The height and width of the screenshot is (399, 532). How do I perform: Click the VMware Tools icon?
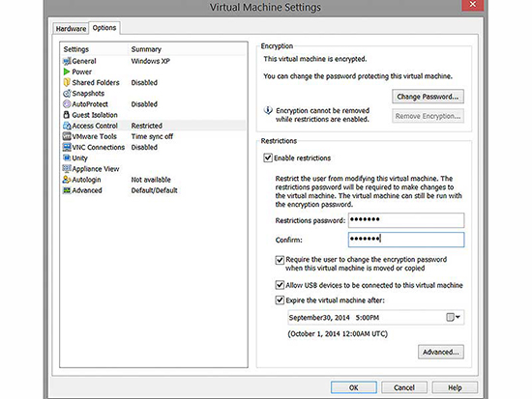point(67,136)
